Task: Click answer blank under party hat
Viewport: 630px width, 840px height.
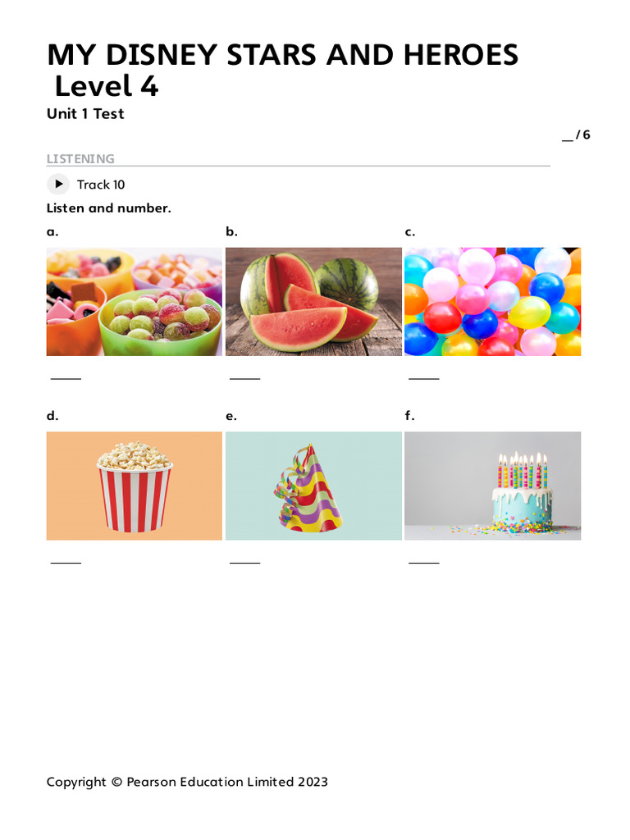Action: 244,559
